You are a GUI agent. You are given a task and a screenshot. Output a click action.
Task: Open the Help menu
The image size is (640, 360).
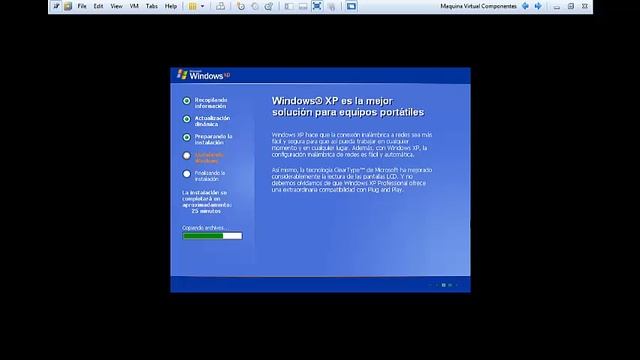point(171,6)
